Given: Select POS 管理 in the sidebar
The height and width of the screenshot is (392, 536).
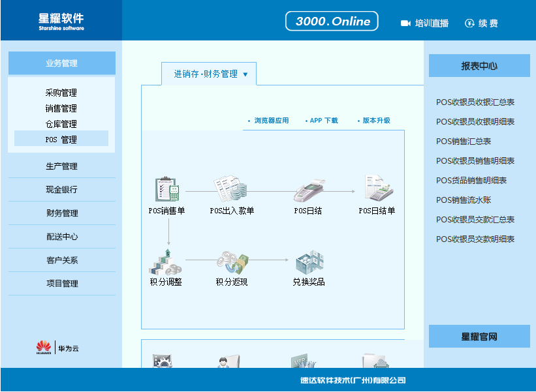Looking at the screenshot, I should 61,140.
